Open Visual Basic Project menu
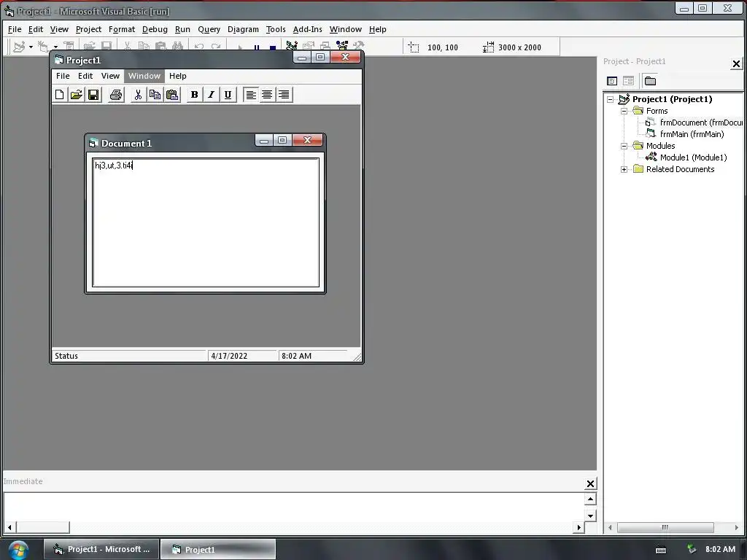 (88, 29)
